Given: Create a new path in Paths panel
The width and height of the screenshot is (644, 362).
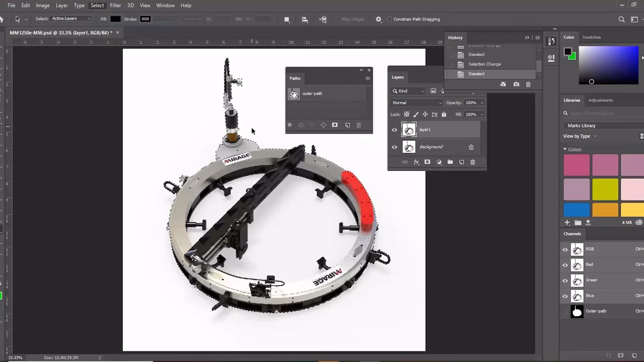Looking at the screenshot, I should (347, 125).
